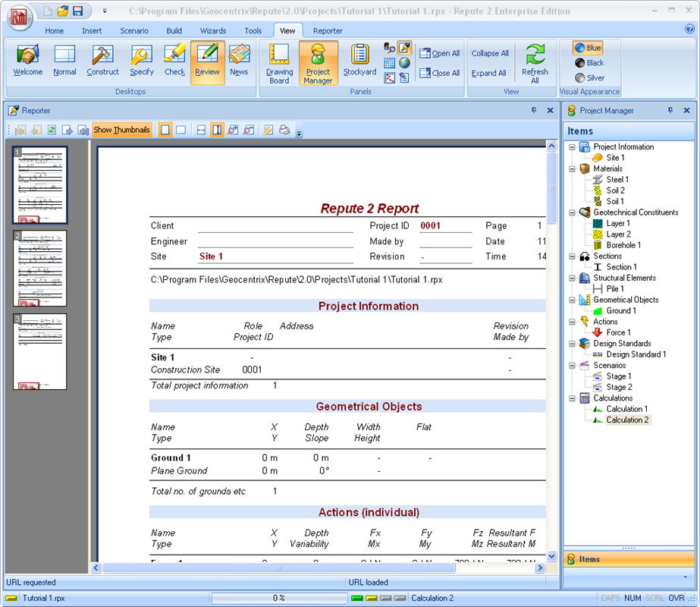Click the Collapse All button
This screenshot has height=607, width=700.
[490, 53]
